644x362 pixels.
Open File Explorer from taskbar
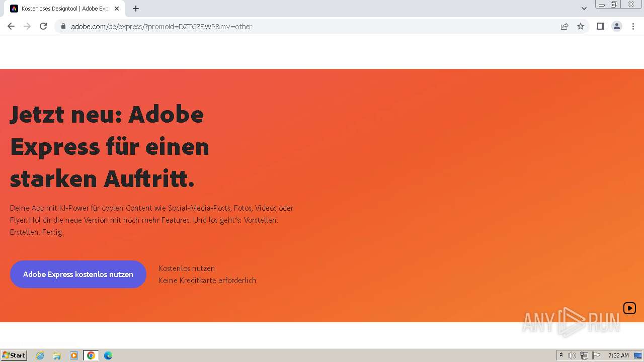tap(57, 355)
